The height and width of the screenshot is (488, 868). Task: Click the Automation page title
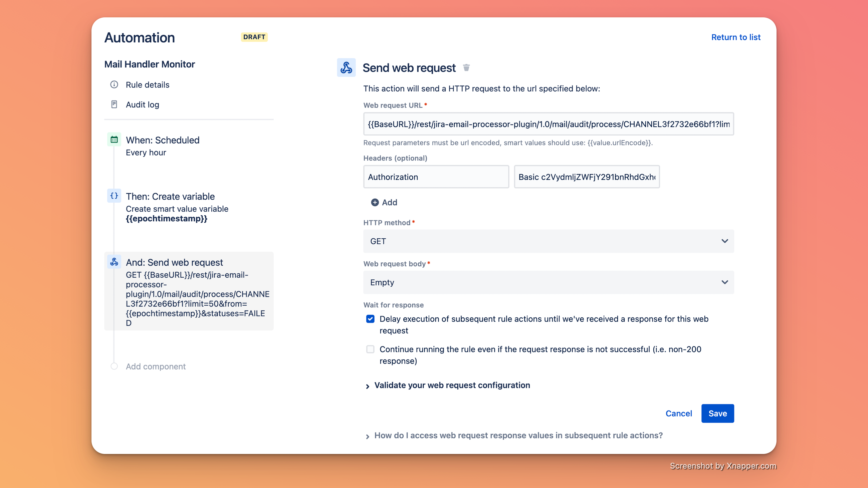[x=139, y=37]
